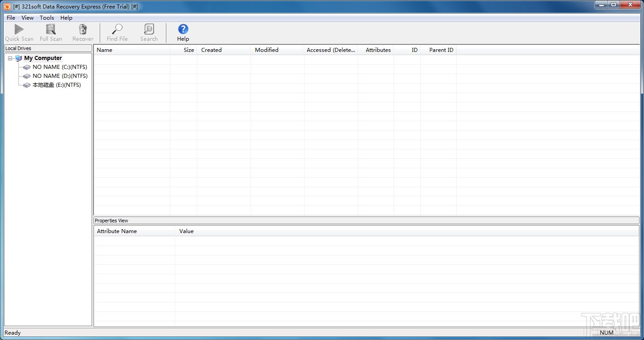Start a Quick Scan from the toolbar
644x340 pixels.
point(19,33)
